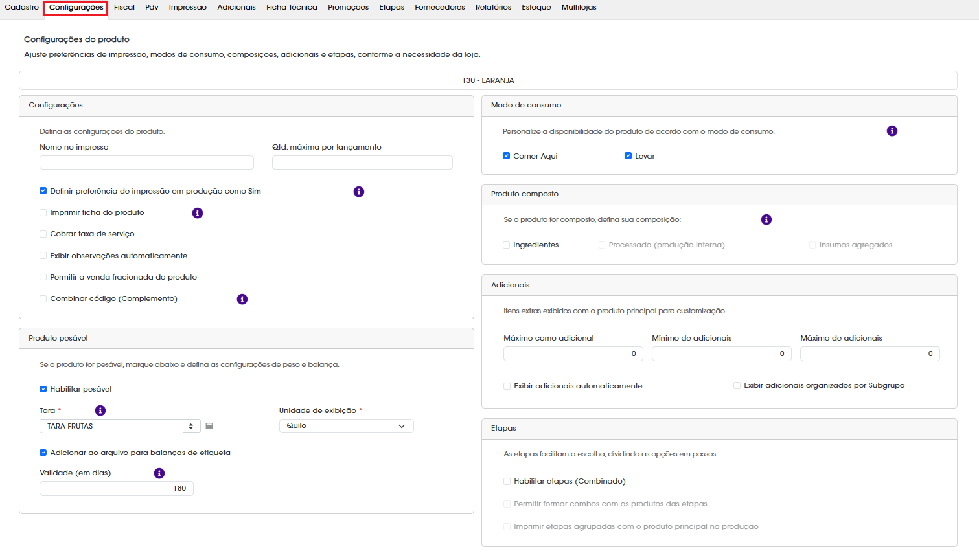The image size is (979, 560).
Task: Open the Ficha Técnica tab
Action: pos(292,7)
